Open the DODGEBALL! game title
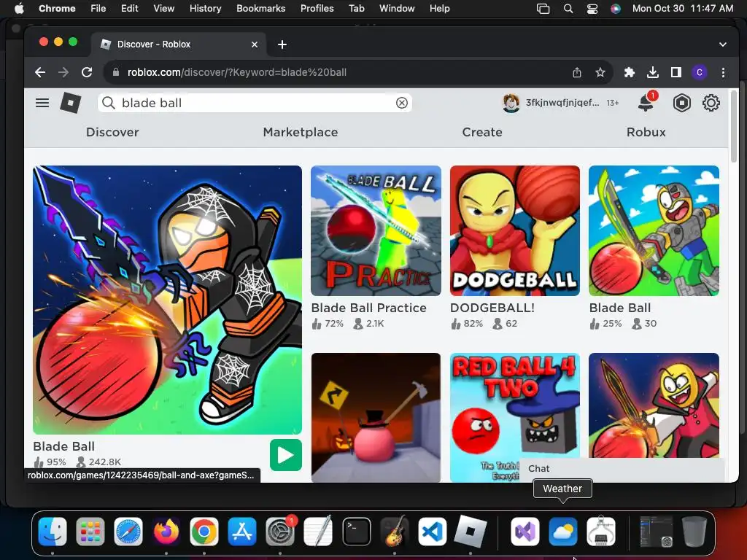The image size is (747, 560). coord(492,308)
